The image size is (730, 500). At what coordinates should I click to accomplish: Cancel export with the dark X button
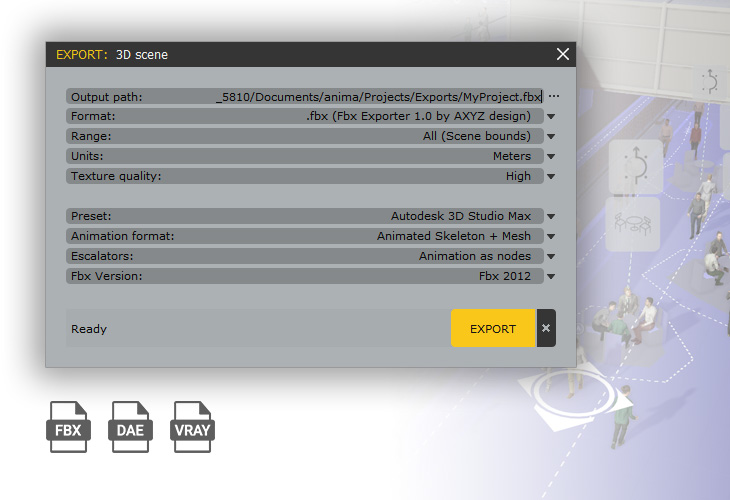546,328
